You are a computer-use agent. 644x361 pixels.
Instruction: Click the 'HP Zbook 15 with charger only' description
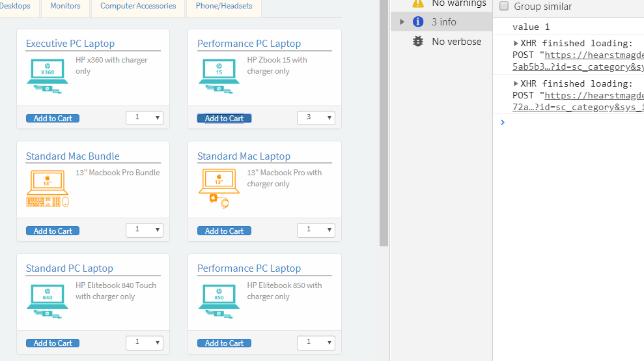point(277,65)
